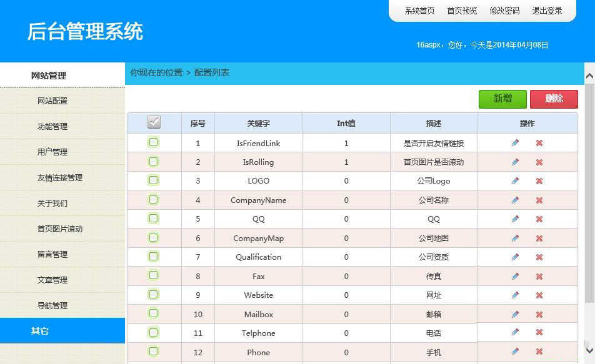Select the Phone row checkbox
This screenshot has width=595, height=364.
154,352
